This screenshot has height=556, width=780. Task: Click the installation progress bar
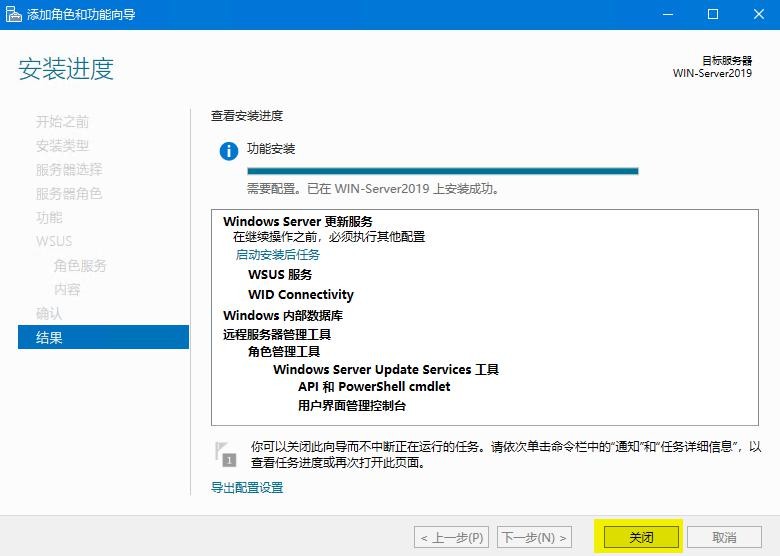coord(442,171)
